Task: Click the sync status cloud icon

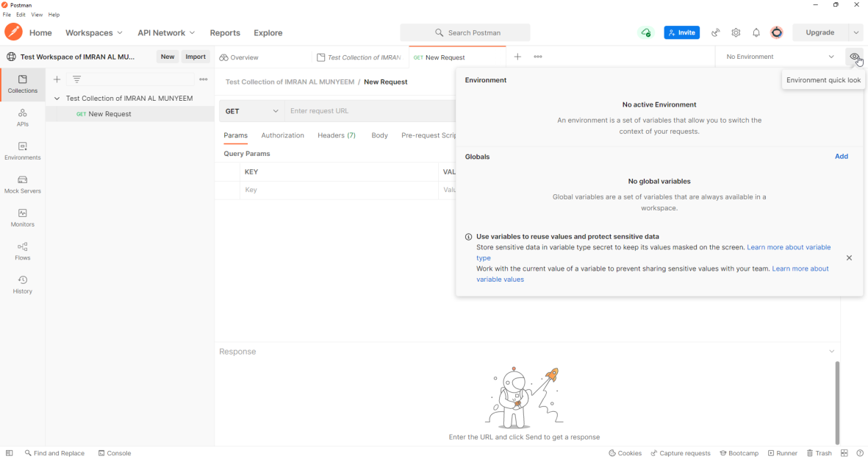Action: (646, 32)
